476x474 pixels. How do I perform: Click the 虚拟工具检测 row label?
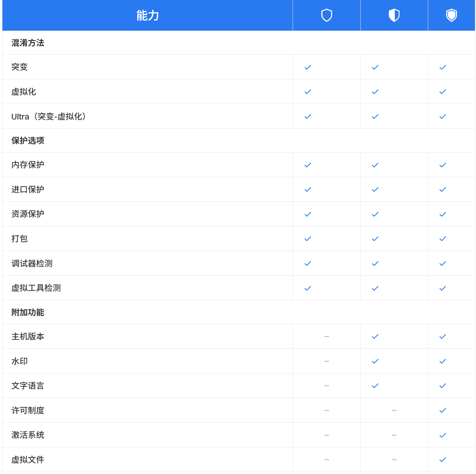point(36,288)
